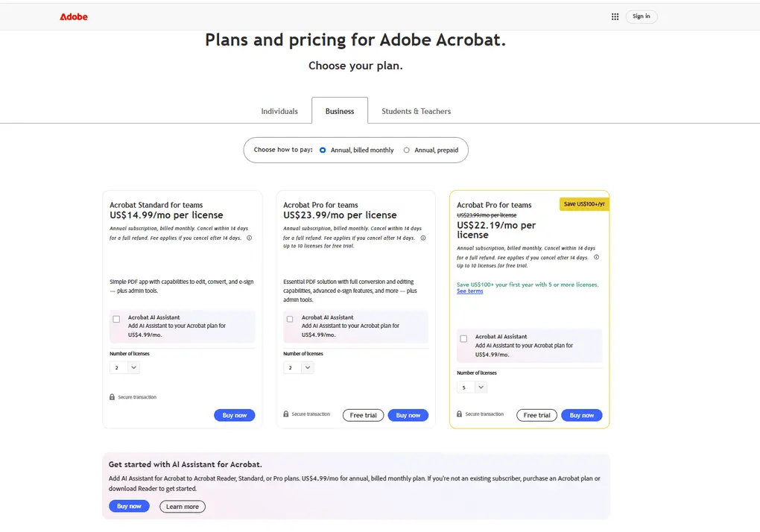Open the app grid launcher icon
Screen dimensions: 760x532
(x=615, y=16)
